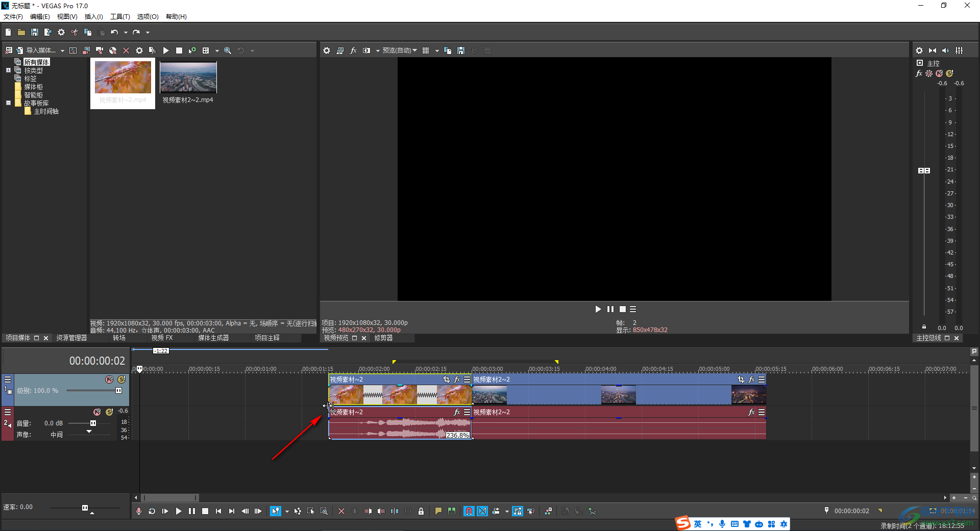
Task: Play the timeline from transport bar
Action: tap(179, 511)
